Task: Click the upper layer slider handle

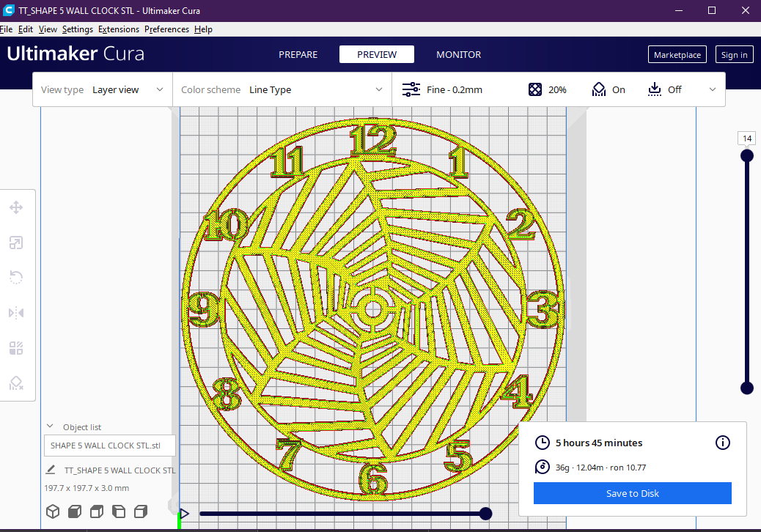Action: click(x=747, y=155)
